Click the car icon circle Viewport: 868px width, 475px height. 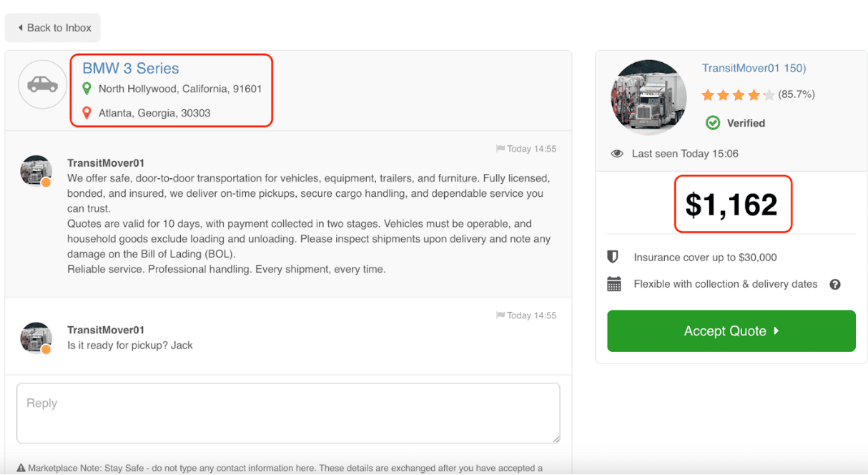click(x=43, y=84)
